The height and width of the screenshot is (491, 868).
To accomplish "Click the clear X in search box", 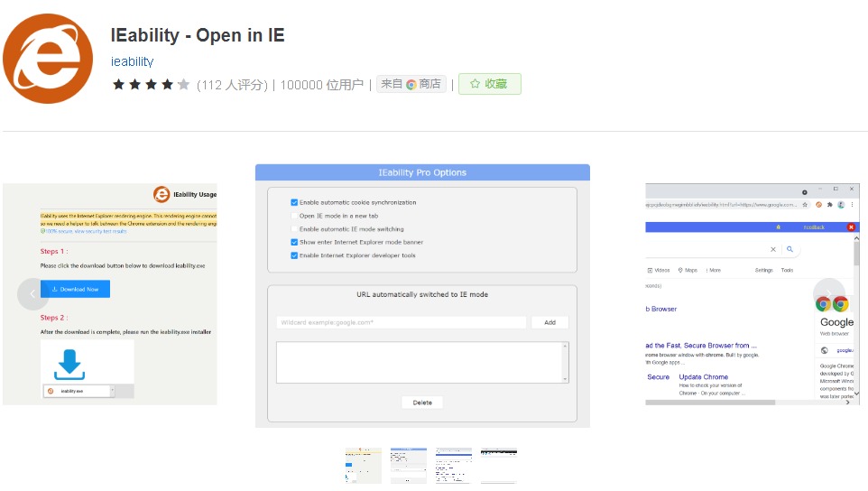I will (x=773, y=249).
